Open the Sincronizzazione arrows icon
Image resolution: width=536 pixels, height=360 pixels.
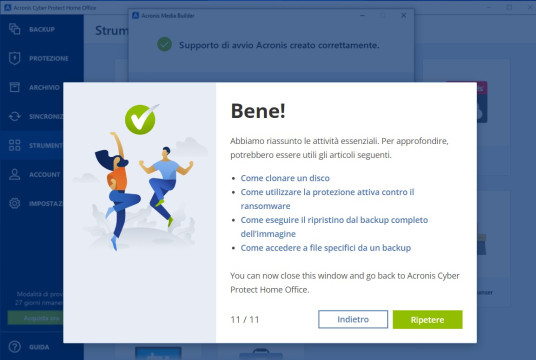tap(14, 116)
